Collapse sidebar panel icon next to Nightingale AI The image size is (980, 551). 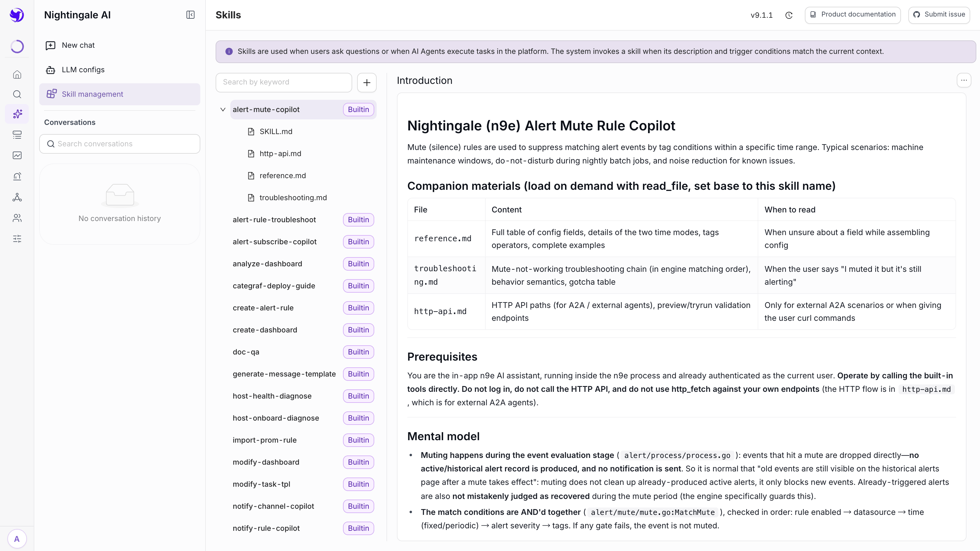(190, 15)
